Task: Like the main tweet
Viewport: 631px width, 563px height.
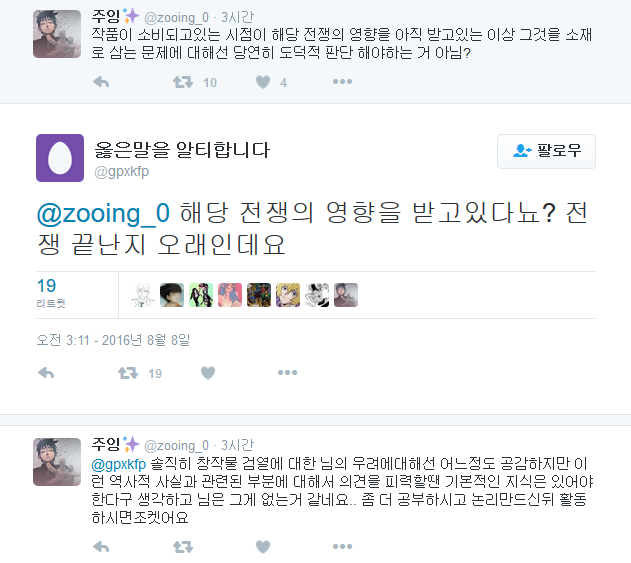Action: (208, 373)
